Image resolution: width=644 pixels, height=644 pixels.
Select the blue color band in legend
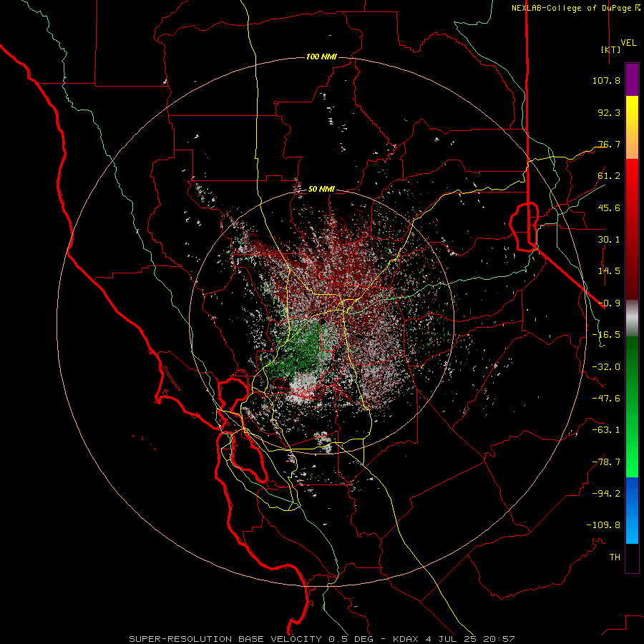[x=632, y=510]
